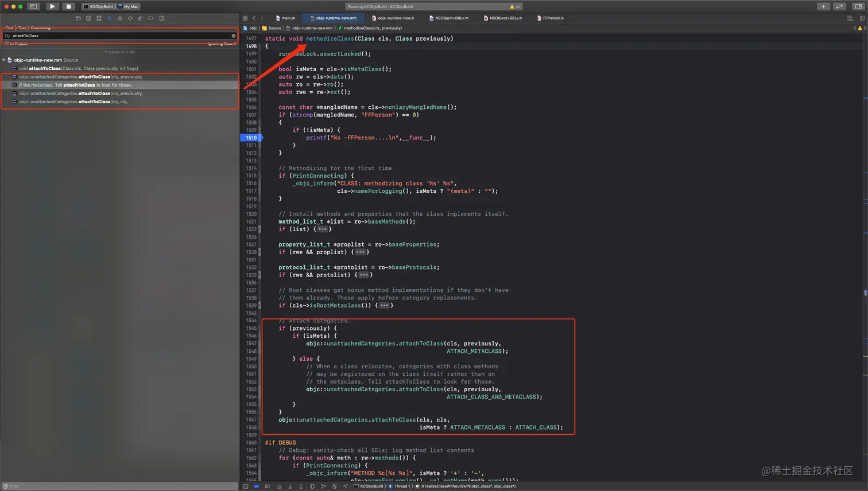Show the Symbol navigator
The width and height of the screenshot is (868, 491).
(99, 18)
